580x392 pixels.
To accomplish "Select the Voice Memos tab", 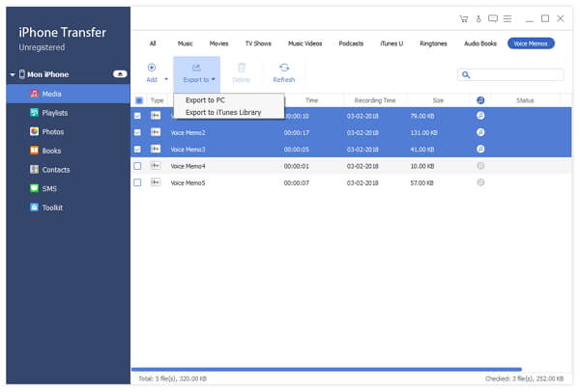I will click(x=531, y=43).
